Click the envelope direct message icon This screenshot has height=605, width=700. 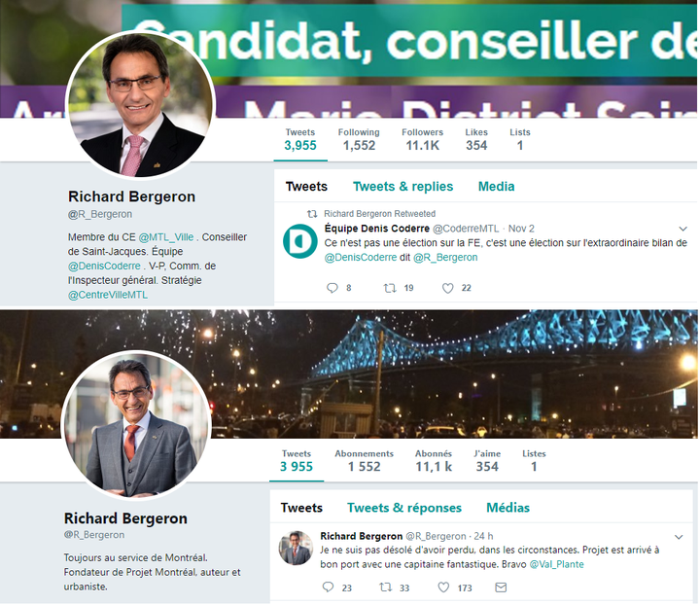(501, 587)
